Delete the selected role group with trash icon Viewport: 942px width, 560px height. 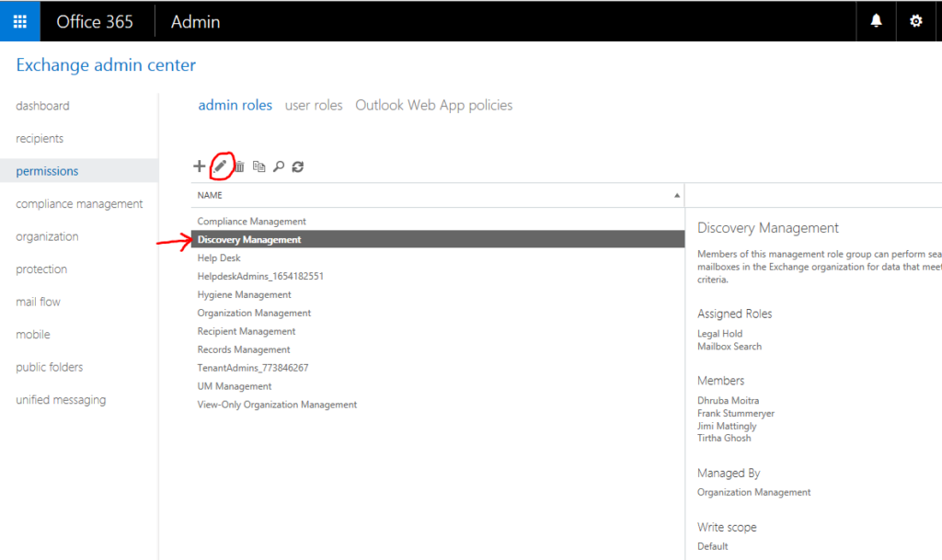point(240,166)
